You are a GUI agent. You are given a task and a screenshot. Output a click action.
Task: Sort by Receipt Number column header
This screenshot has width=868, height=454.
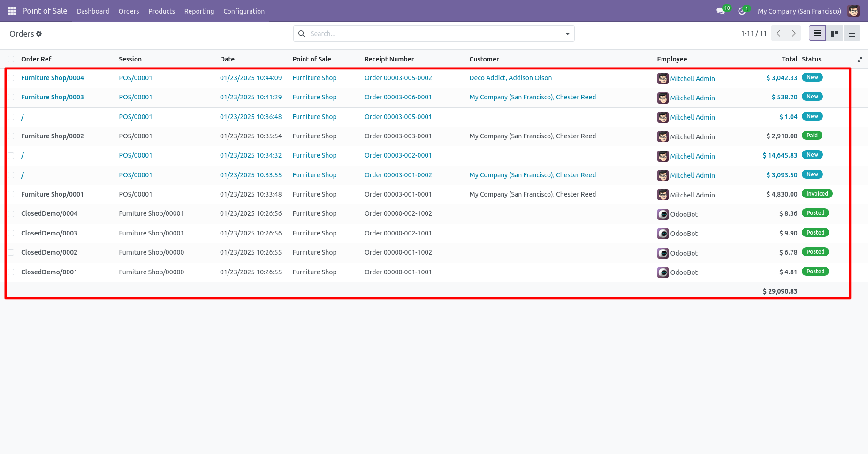[x=389, y=59]
